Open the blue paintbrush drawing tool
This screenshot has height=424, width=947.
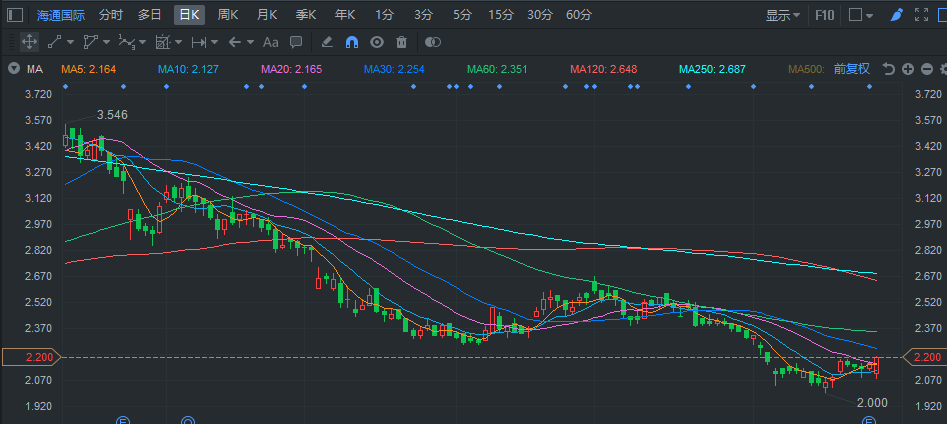(897, 15)
